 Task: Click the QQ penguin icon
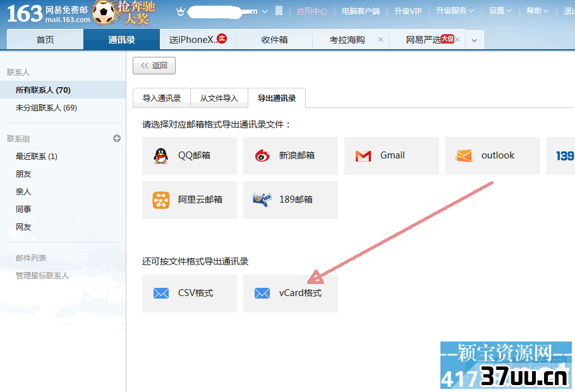click(160, 156)
